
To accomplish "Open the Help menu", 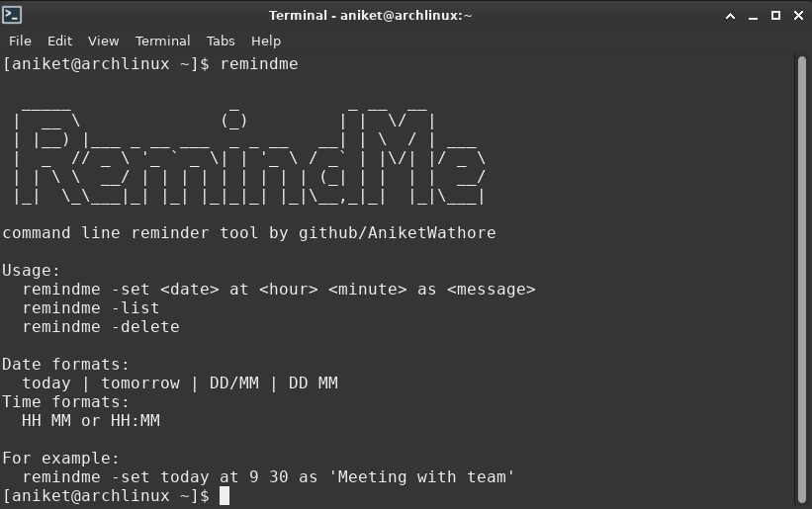I will [266, 41].
